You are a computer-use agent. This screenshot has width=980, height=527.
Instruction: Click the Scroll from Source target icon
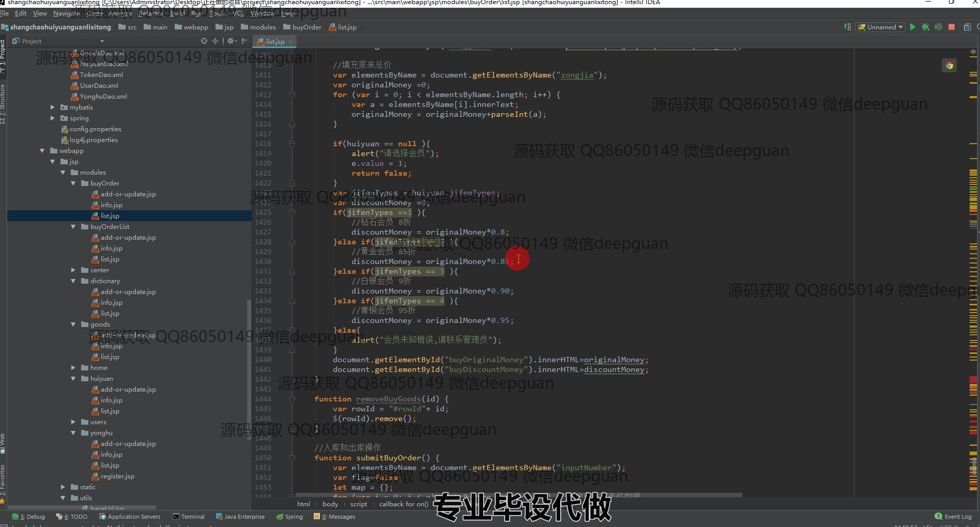coord(204,41)
